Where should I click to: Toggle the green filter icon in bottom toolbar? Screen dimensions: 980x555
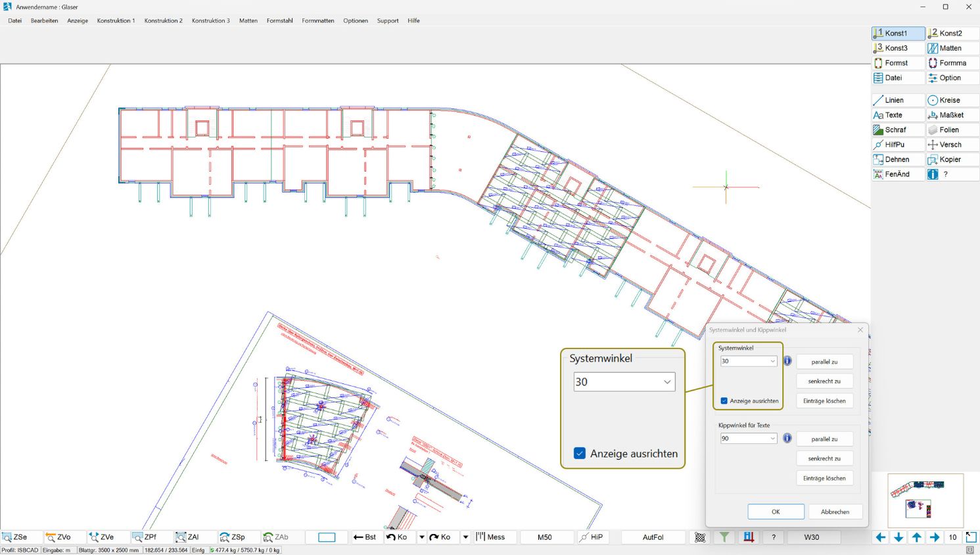pyautogui.click(x=724, y=537)
